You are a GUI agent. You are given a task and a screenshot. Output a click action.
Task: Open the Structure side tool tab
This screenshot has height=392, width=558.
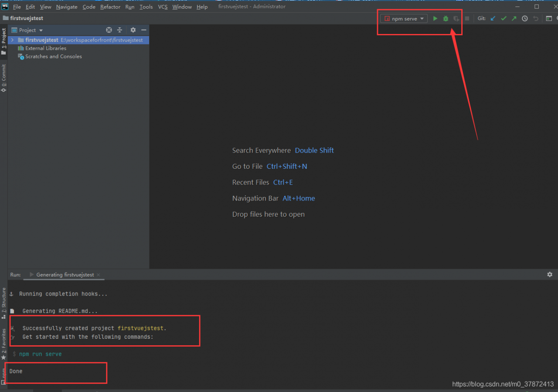click(3, 303)
